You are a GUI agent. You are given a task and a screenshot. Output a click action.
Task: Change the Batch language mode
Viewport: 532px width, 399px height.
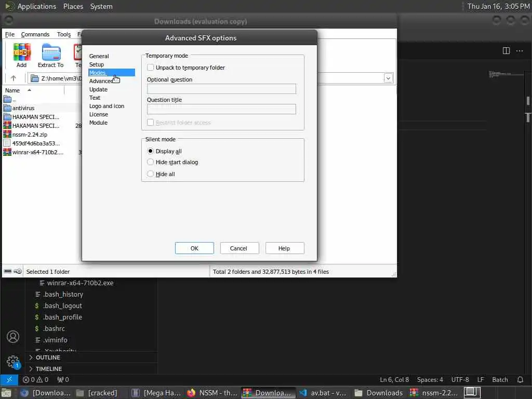click(500, 380)
